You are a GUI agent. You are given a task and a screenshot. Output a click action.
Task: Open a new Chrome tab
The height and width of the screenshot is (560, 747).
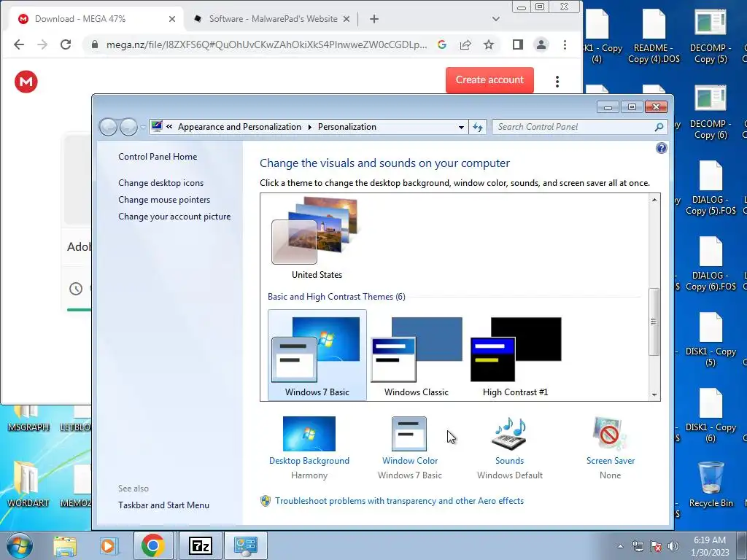[x=374, y=19]
